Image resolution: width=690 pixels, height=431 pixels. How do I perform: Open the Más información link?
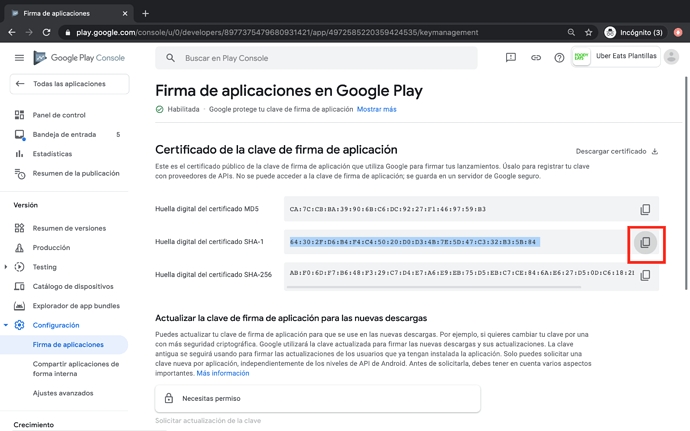223,373
